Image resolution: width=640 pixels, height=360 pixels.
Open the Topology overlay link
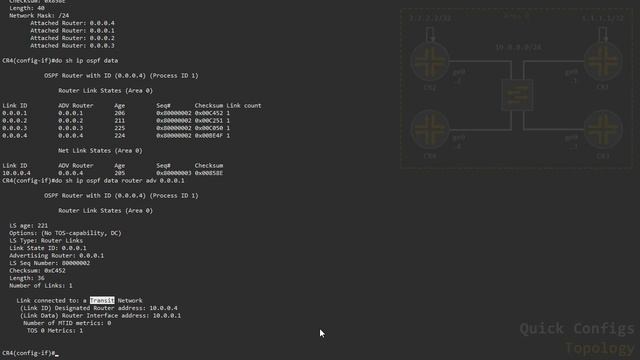point(600,348)
